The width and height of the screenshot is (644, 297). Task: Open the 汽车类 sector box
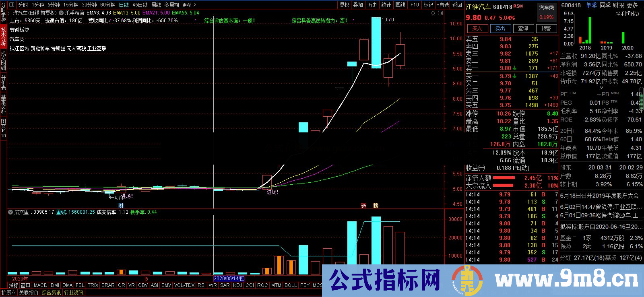[547, 12]
